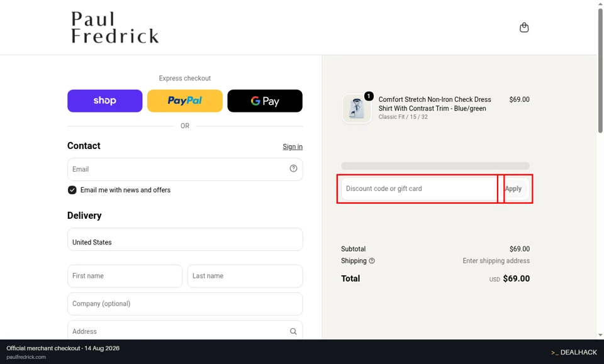Click the Contact heading

84,146
